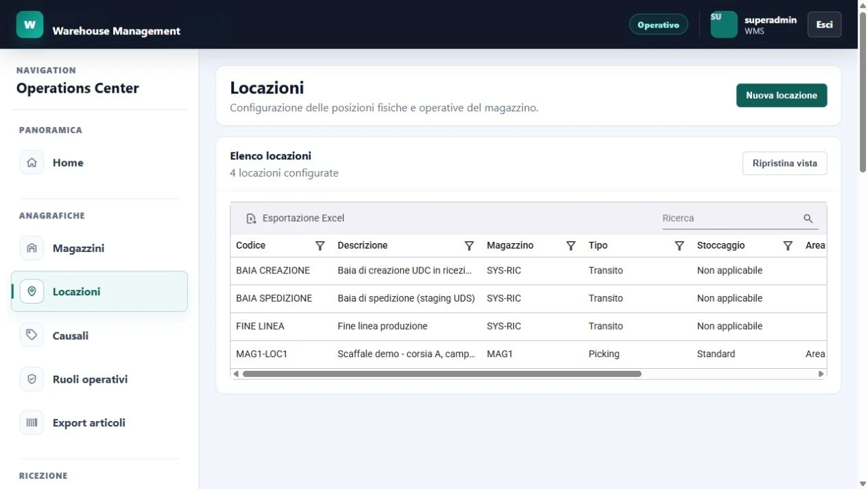Click the Standard stoccaggio cell
Screen dimensions: 868x489
716,354
